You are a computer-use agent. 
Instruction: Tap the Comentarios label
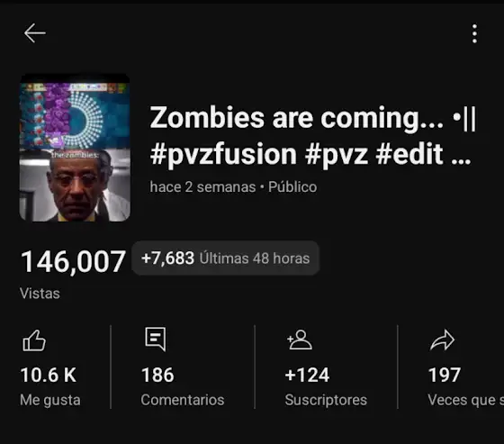pos(183,400)
